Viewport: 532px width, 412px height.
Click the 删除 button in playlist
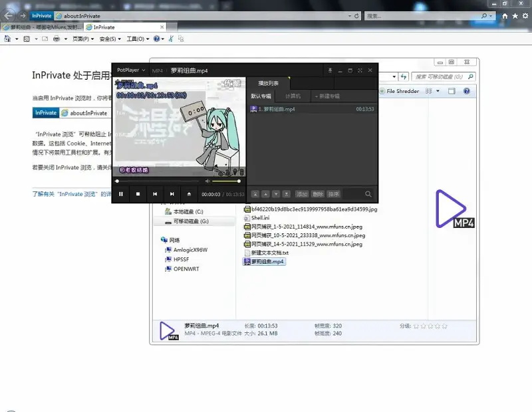(318, 194)
